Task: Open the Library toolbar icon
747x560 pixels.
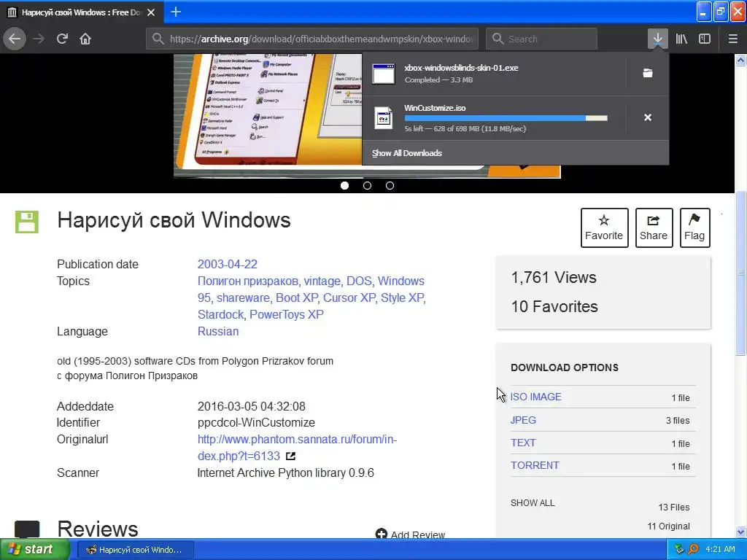Action: 681,39
